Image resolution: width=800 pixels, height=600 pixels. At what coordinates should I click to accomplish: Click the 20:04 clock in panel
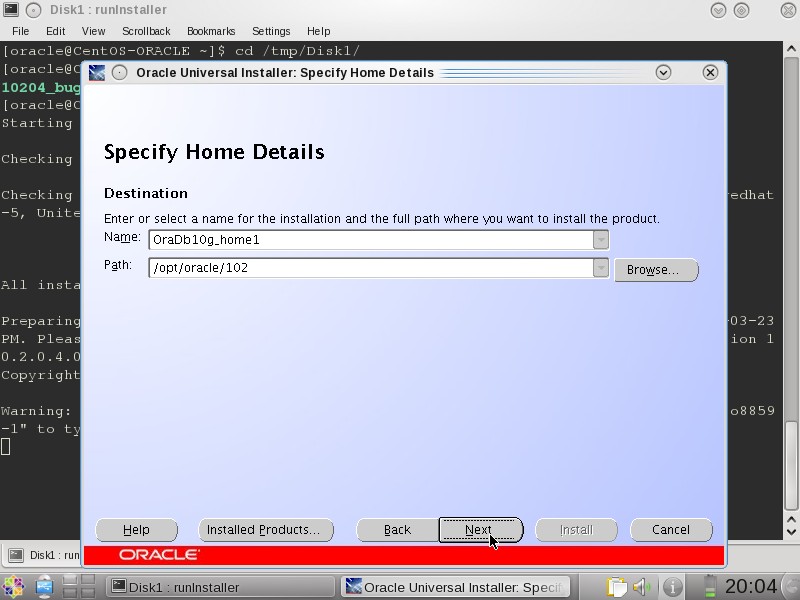(x=751, y=586)
